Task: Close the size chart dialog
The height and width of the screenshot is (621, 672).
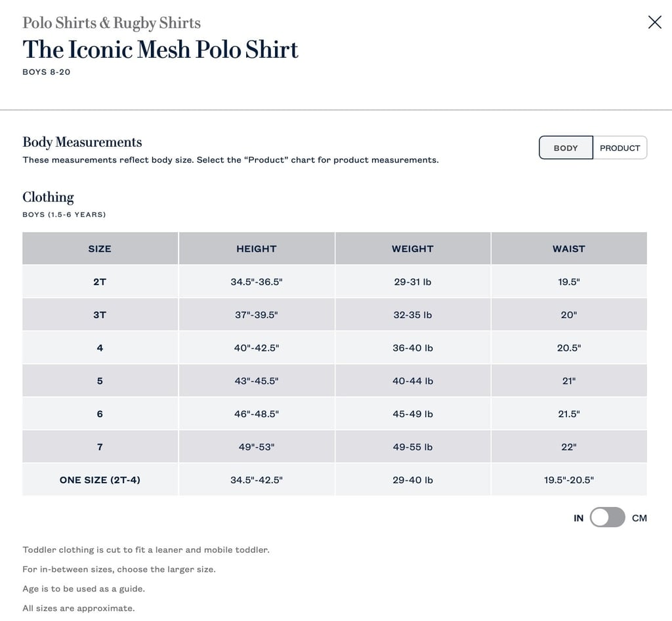Action: coord(654,22)
